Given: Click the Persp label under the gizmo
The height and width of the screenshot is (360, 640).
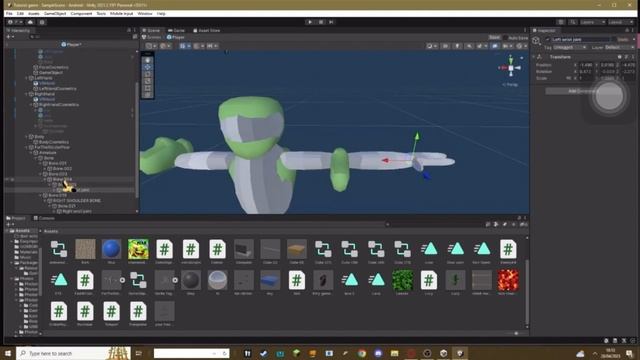Looking at the screenshot, I should click(x=510, y=84).
